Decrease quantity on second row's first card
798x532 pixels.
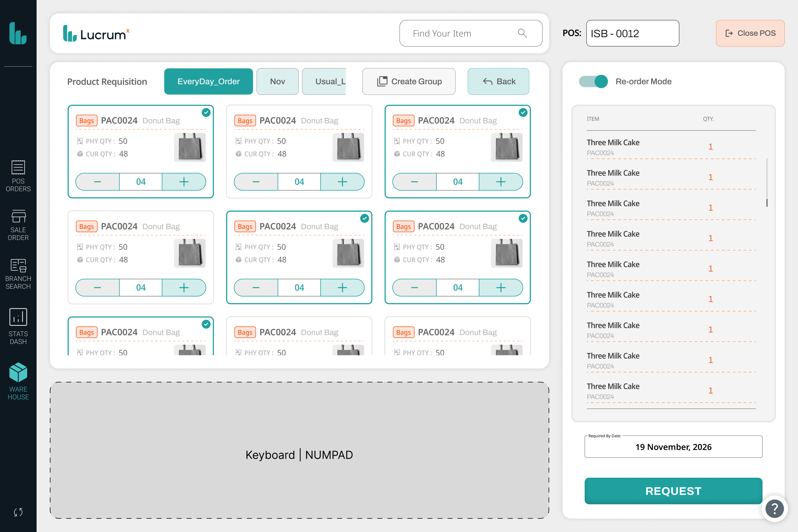pos(97,288)
